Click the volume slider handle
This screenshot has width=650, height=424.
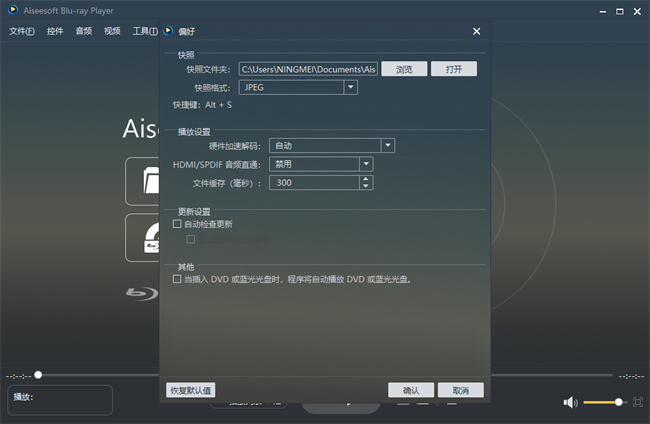tap(618, 402)
